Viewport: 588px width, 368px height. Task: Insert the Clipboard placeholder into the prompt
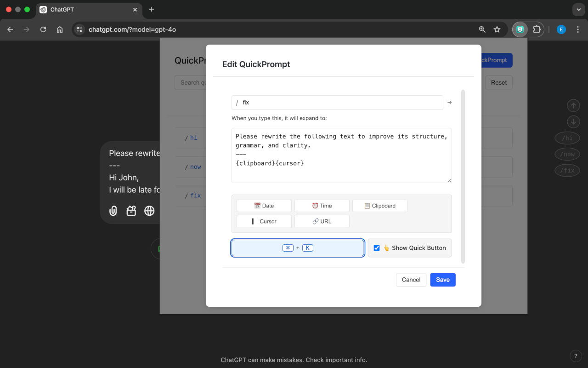tap(379, 206)
